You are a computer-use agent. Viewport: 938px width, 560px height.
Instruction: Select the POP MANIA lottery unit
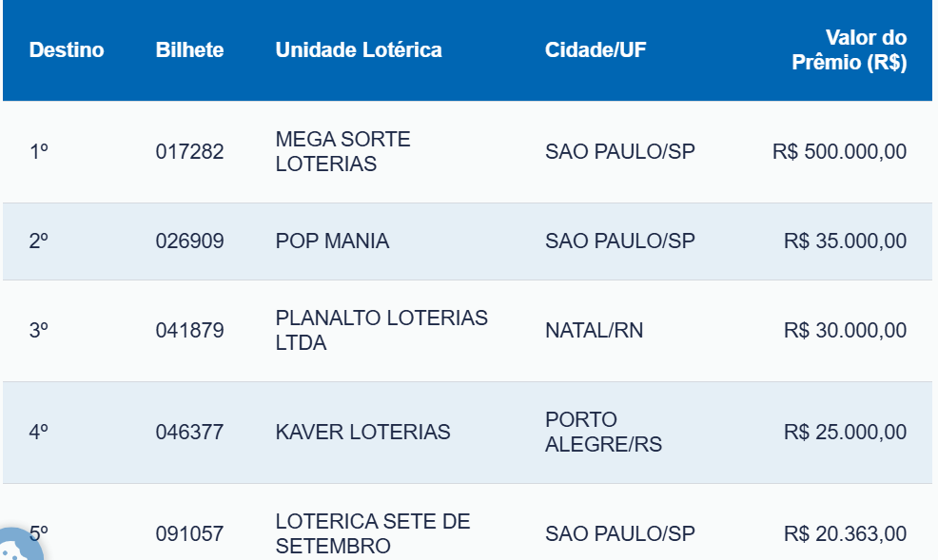[x=332, y=241]
